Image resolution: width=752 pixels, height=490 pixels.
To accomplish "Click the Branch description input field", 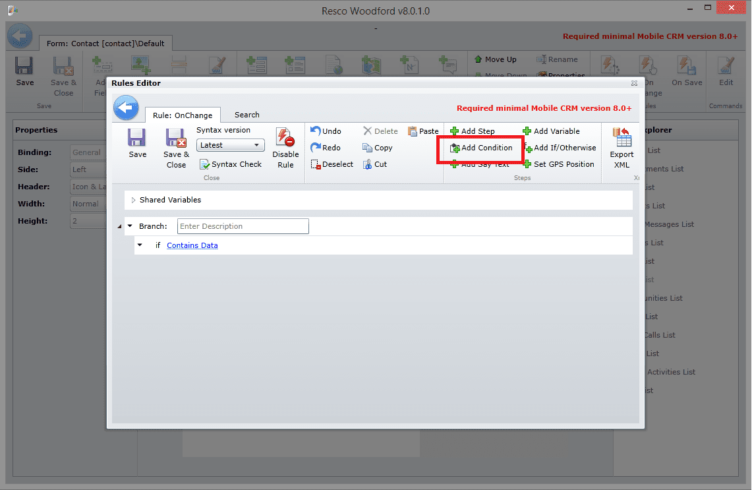I will click(242, 227).
